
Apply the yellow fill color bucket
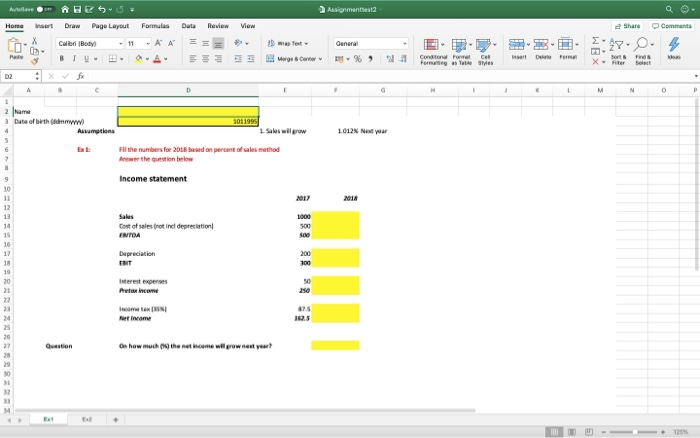coord(139,58)
